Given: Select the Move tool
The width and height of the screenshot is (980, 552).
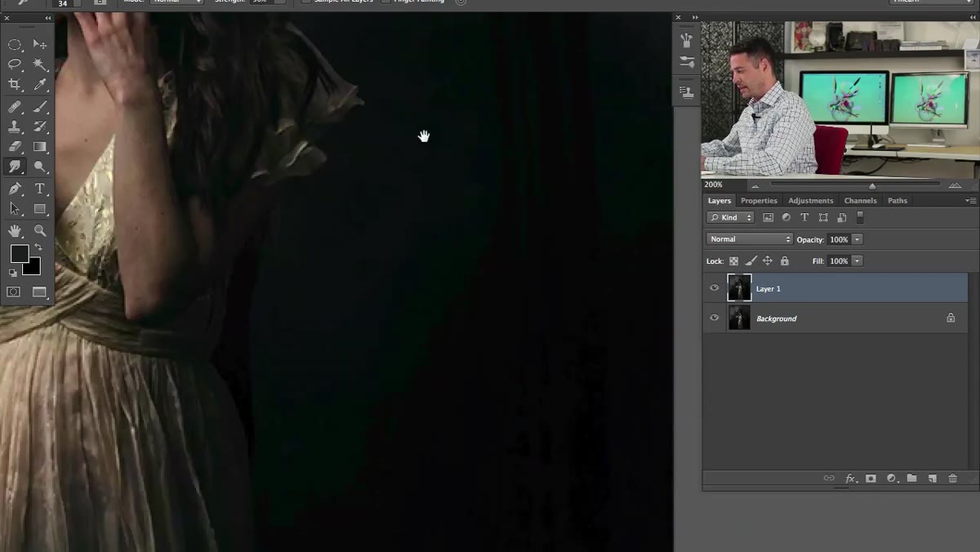Looking at the screenshot, I should click(x=39, y=44).
